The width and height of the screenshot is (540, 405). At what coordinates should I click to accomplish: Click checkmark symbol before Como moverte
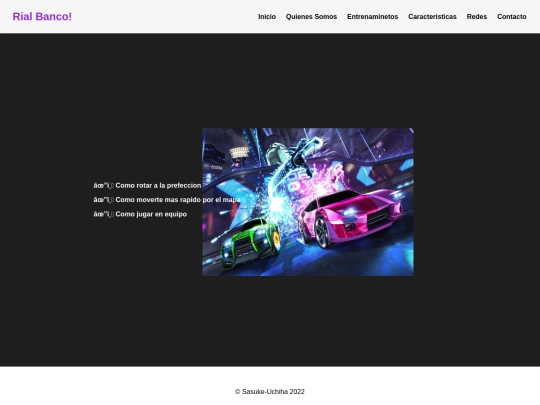point(104,200)
